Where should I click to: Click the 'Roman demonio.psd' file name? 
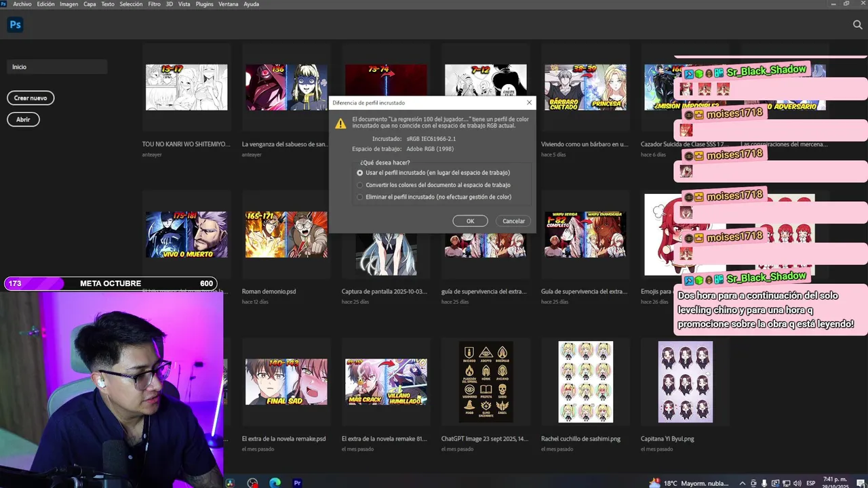269,291
